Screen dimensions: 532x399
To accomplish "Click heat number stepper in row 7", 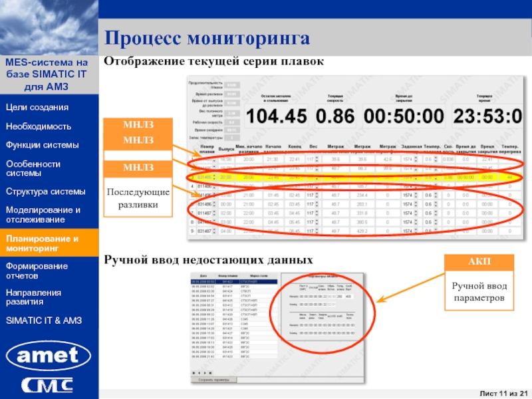I will point(214,213).
